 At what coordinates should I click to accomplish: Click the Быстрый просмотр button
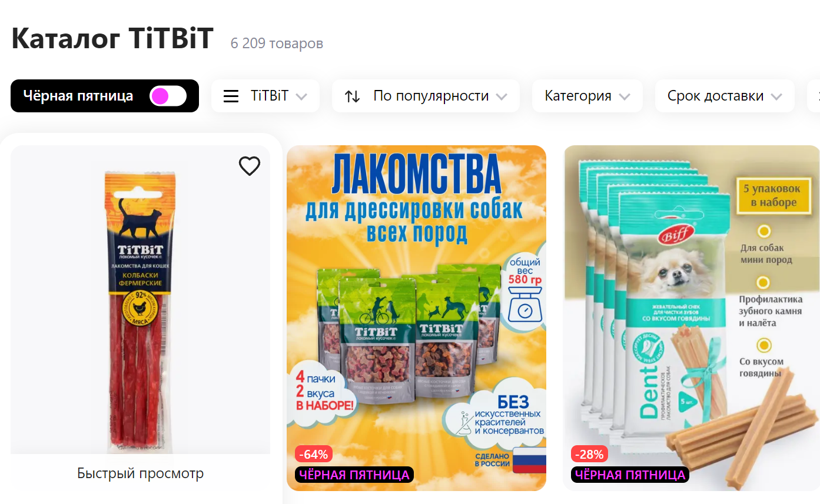[x=140, y=473]
